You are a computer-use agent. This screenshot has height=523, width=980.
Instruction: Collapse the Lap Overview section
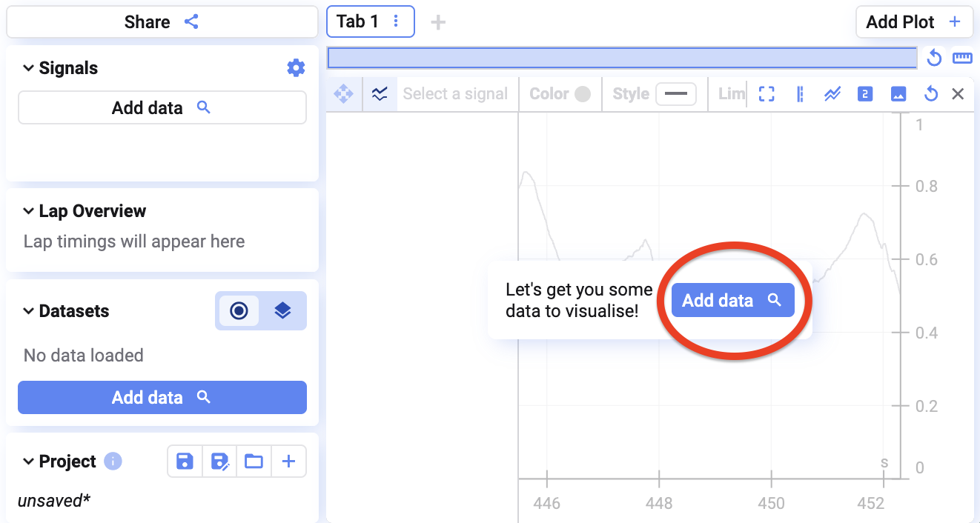pos(28,211)
